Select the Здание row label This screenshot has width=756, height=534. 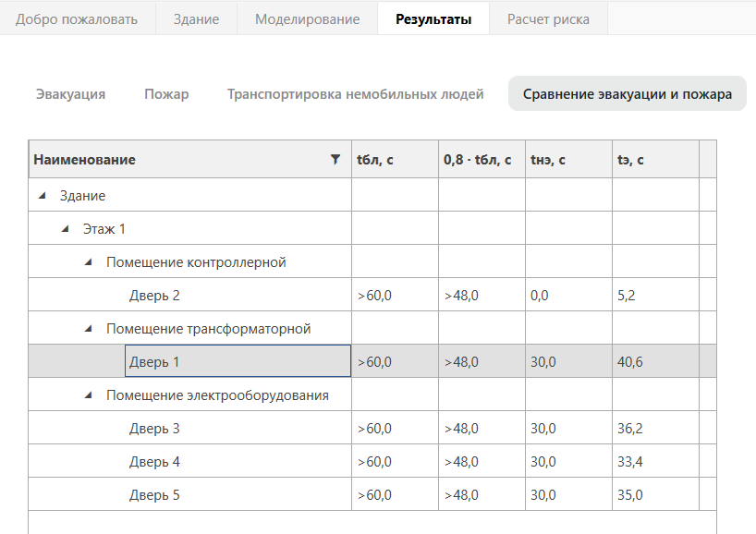click(82, 196)
